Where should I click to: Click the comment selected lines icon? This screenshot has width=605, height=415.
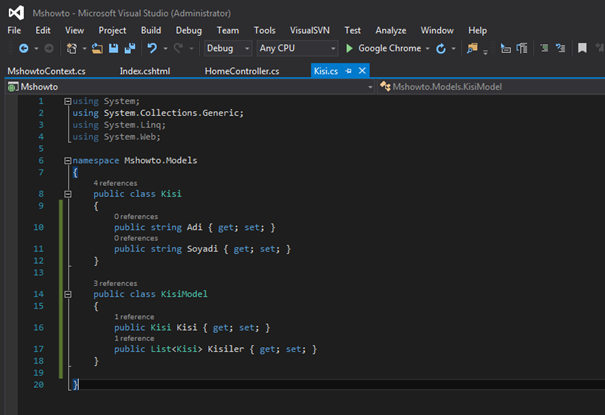pyautogui.click(x=544, y=48)
